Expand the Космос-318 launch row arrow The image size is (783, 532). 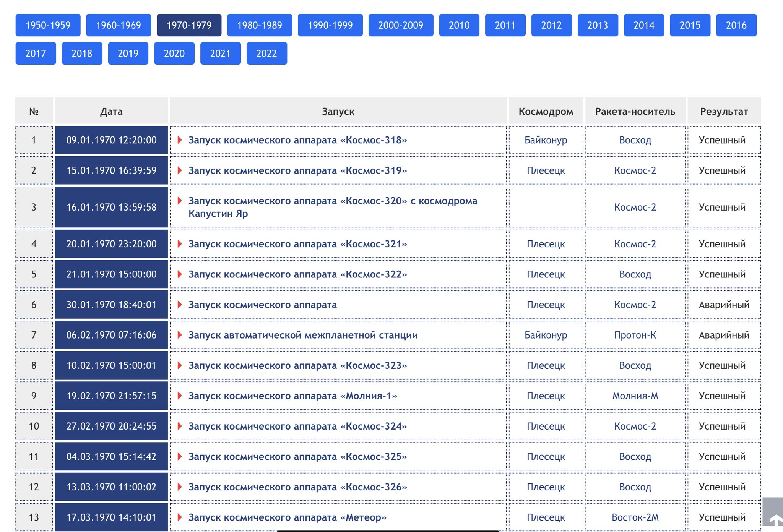click(x=179, y=140)
